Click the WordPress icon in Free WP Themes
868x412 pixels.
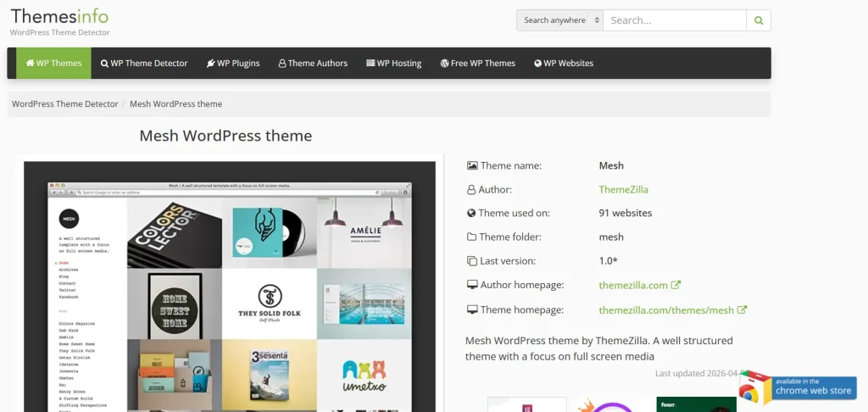[x=444, y=63]
